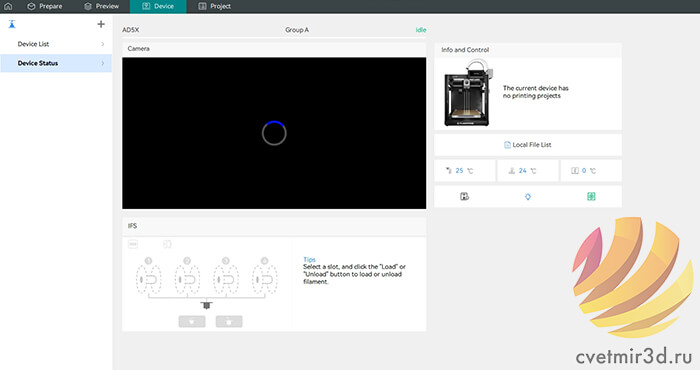This screenshot has height=370, width=700.
Task: Select IFS filament slot 2
Action: pyautogui.click(x=187, y=277)
